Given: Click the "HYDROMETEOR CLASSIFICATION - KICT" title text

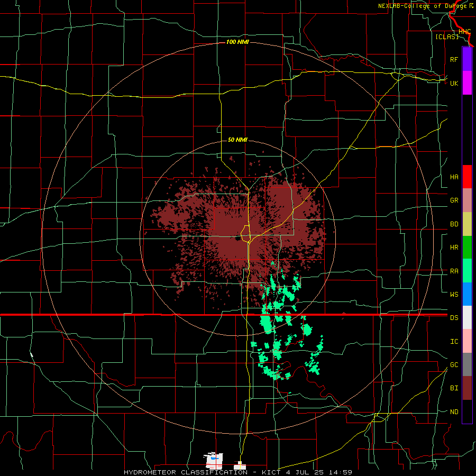Looking at the screenshot, I should coord(202,472).
